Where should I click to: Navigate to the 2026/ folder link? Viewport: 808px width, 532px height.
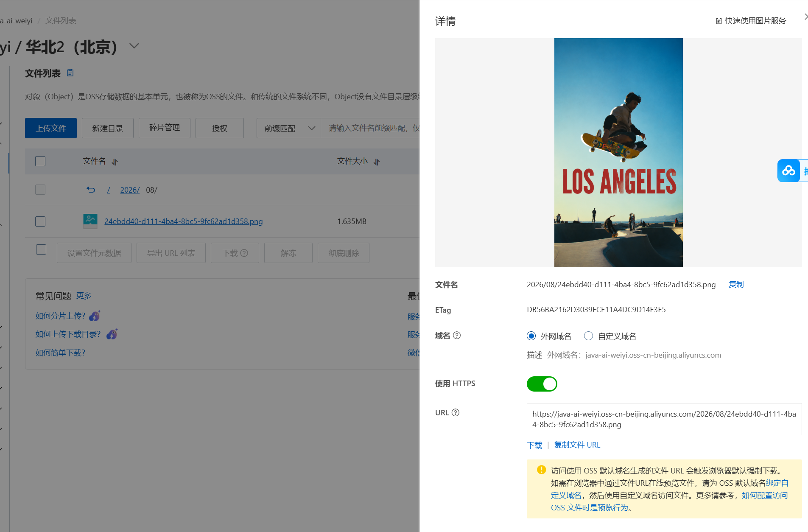tap(130, 190)
